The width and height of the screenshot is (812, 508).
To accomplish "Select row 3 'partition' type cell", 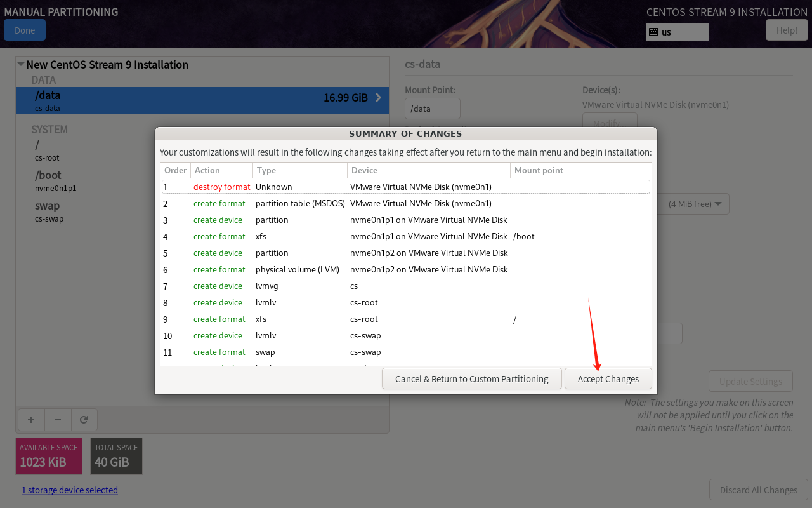I will 272,220.
